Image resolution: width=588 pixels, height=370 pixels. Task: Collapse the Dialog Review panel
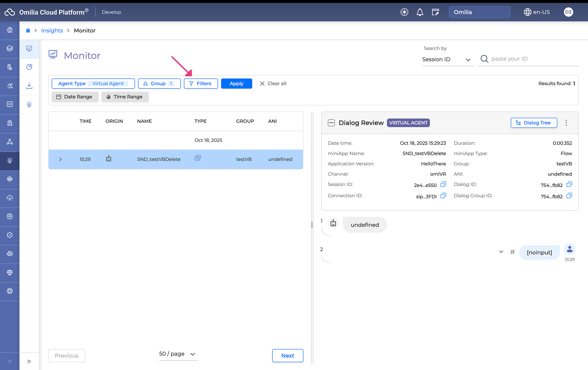331,123
